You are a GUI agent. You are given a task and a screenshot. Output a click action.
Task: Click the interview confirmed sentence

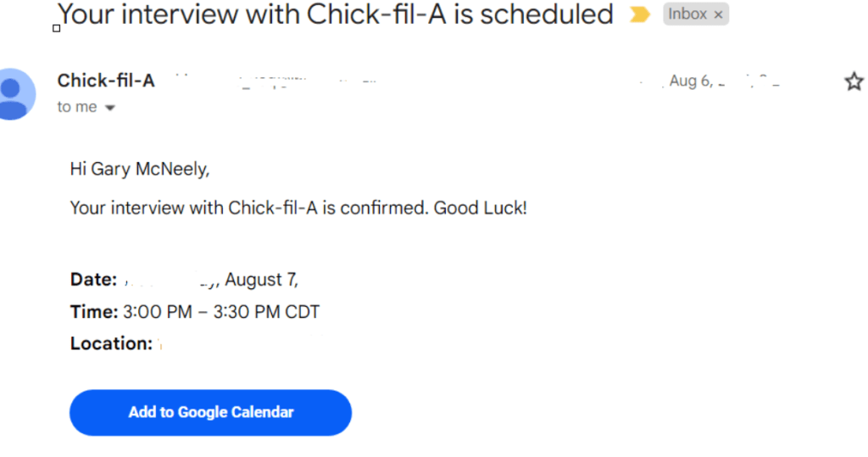pyautogui.click(x=250, y=208)
